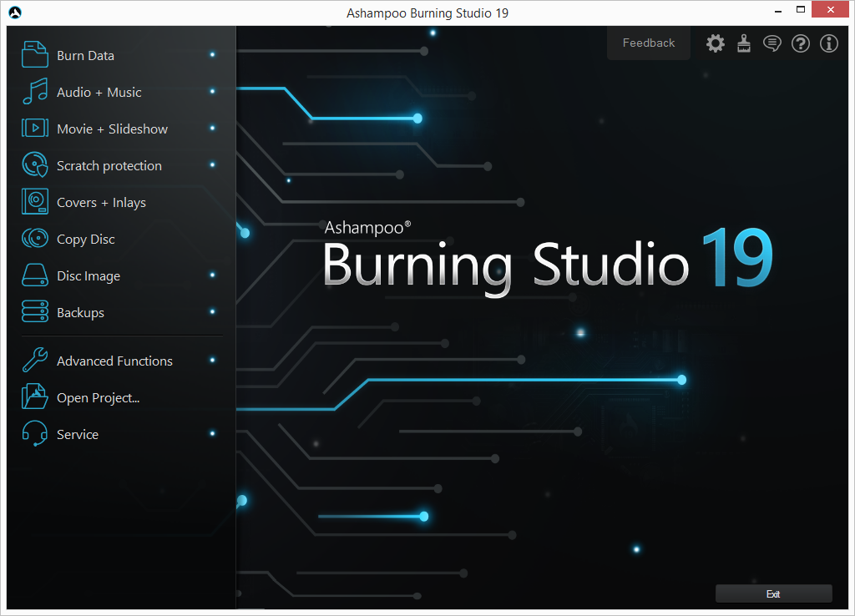Select the Burn Data menu label

tap(86, 56)
